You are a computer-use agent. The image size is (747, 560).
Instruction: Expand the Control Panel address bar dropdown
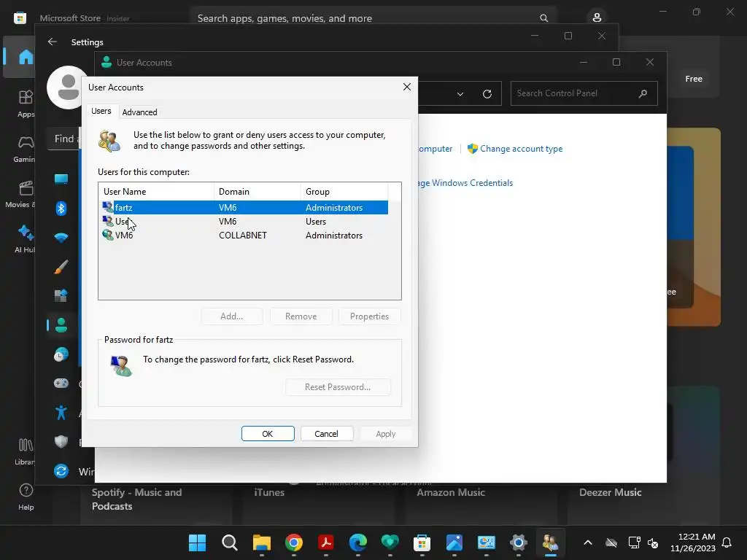click(460, 94)
